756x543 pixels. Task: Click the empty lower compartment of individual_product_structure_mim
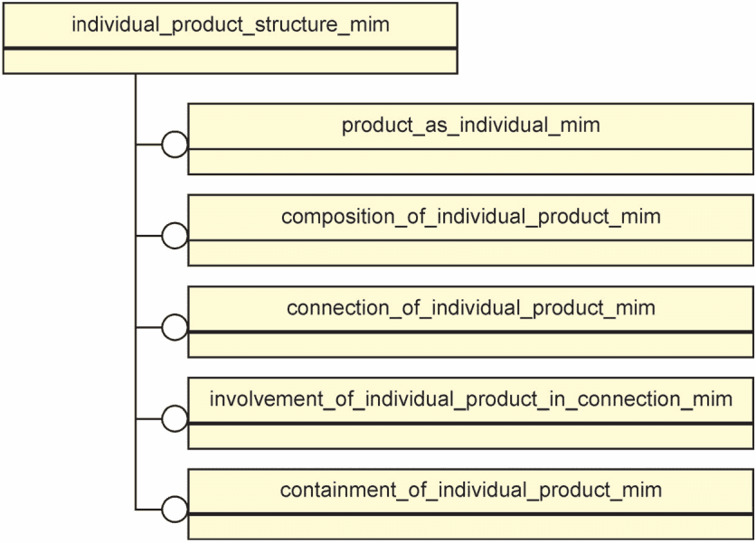[x=231, y=61]
